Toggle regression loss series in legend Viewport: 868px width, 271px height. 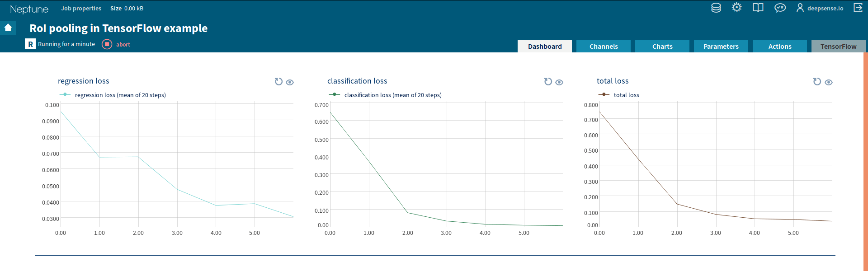click(113, 95)
